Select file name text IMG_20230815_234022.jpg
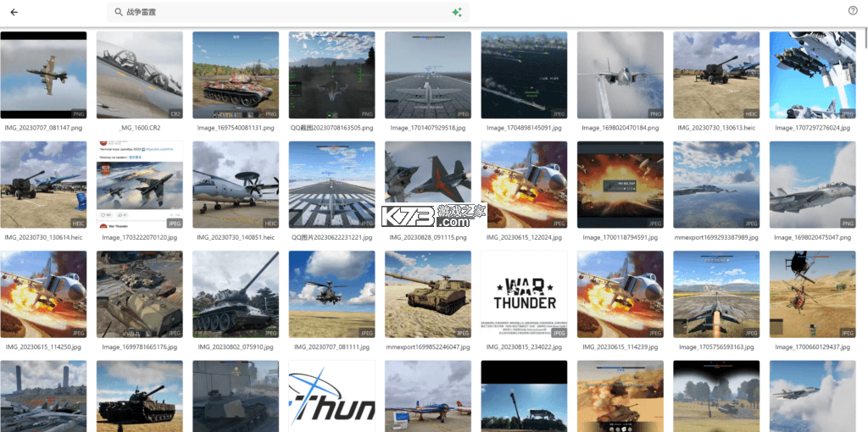The width and height of the screenshot is (868, 432). 524,346
